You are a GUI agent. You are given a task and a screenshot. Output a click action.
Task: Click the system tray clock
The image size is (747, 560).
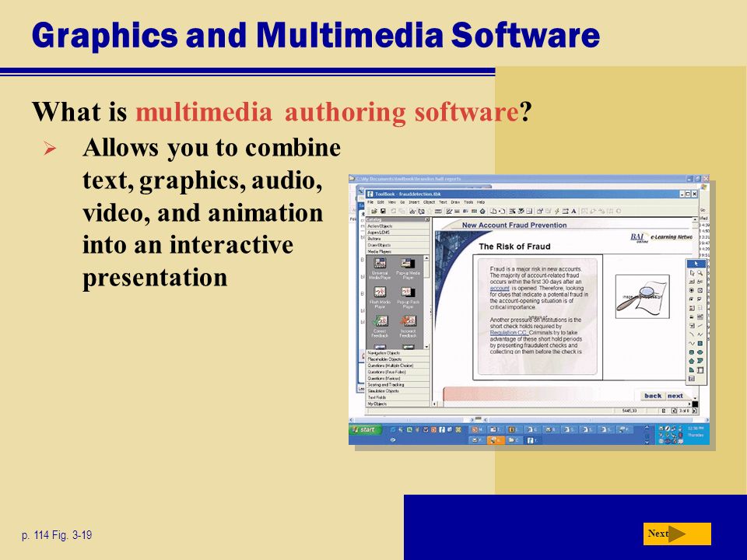click(x=696, y=432)
